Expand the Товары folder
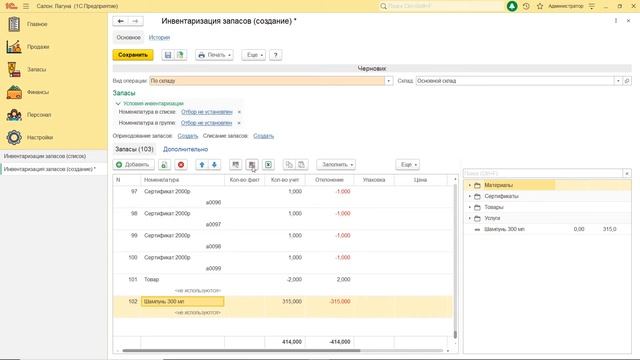640x360 pixels. click(469, 207)
